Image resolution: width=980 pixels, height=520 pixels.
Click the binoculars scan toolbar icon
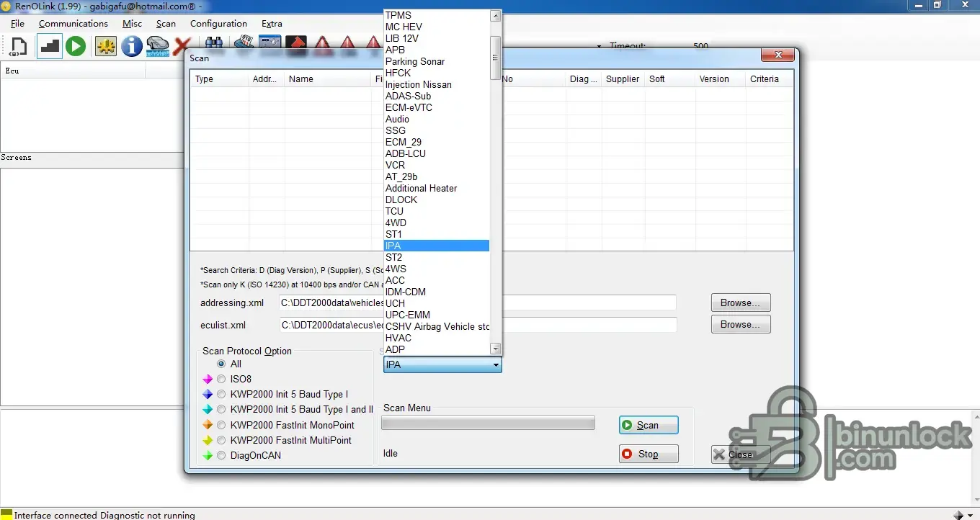[x=213, y=43]
